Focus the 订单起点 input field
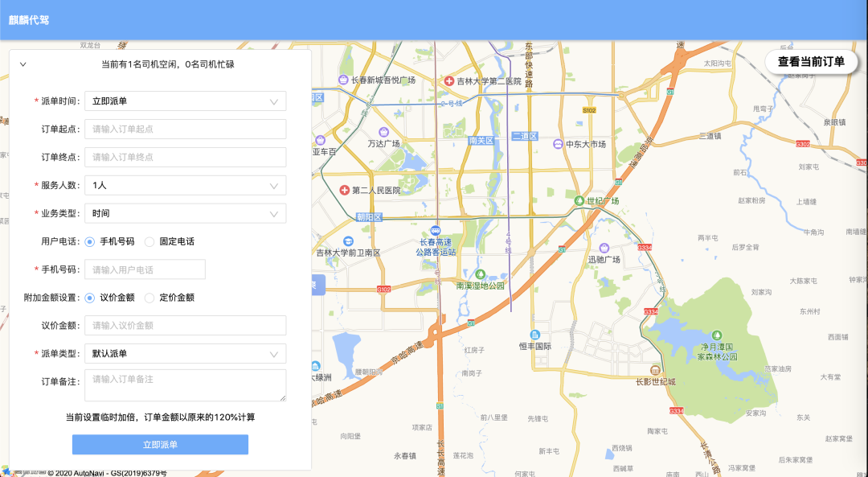Viewport: 868px width, 477px height. tap(186, 129)
